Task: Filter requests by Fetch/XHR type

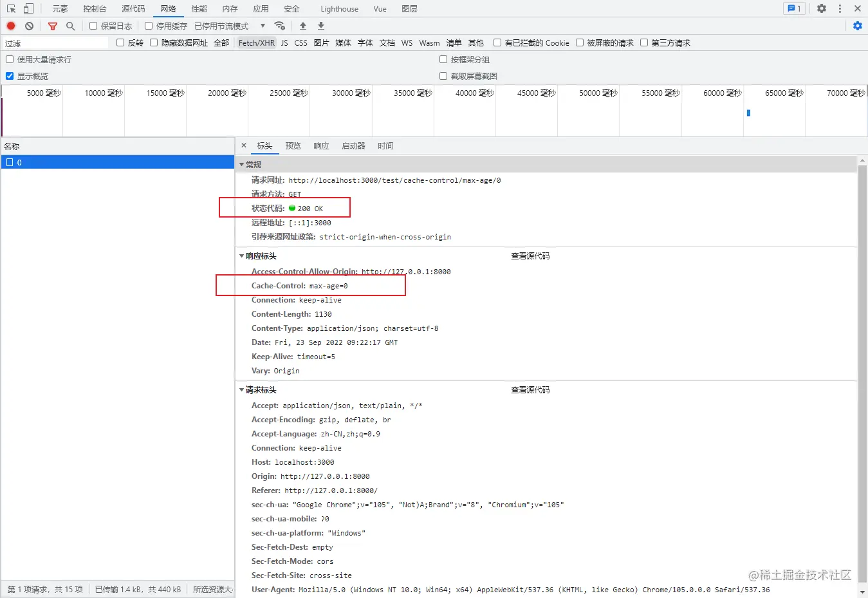Action: click(x=257, y=43)
